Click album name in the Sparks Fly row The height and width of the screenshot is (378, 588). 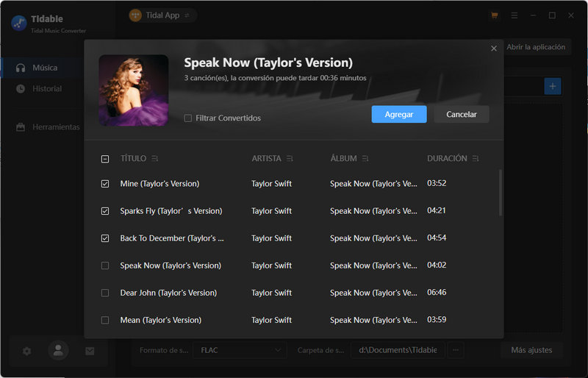(373, 211)
